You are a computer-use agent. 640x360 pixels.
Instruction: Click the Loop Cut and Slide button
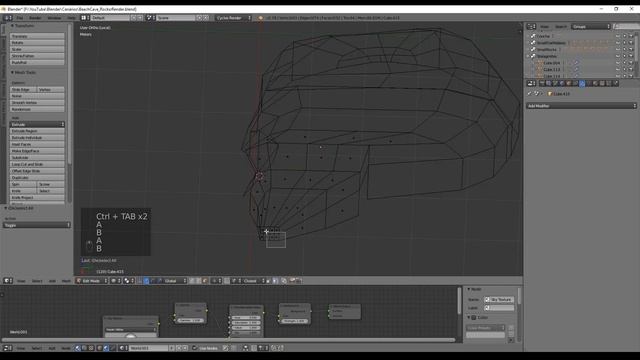pos(37,164)
